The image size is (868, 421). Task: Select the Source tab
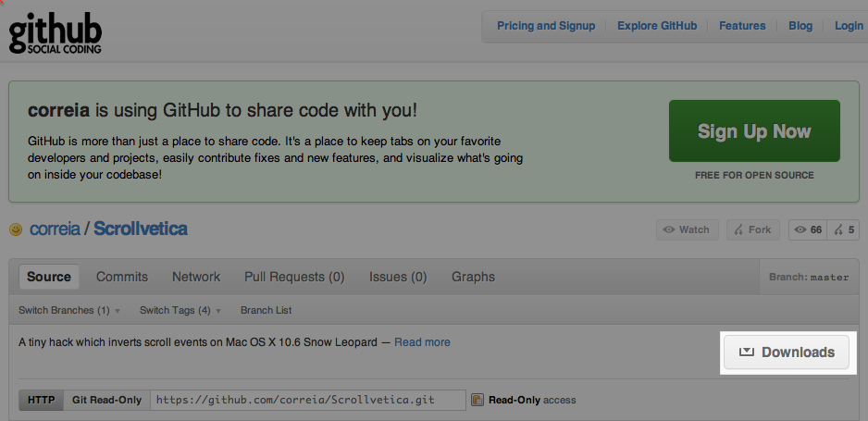pos(49,277)
